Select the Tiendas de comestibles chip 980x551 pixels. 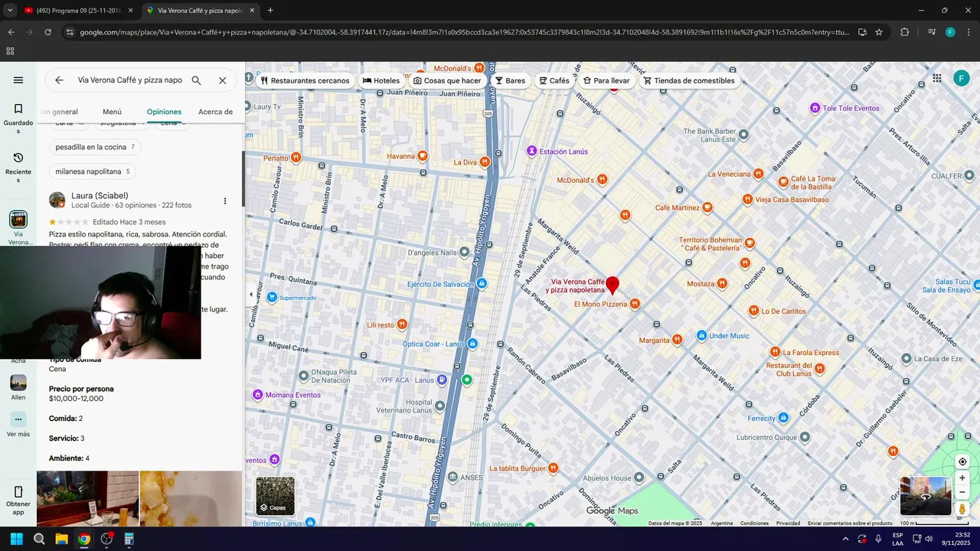click(x=689, y=80)
